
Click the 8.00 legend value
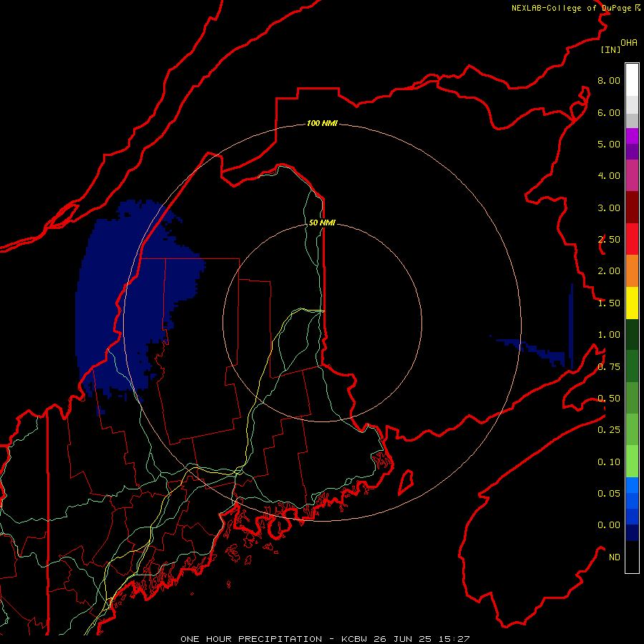[x=609, y=80]
